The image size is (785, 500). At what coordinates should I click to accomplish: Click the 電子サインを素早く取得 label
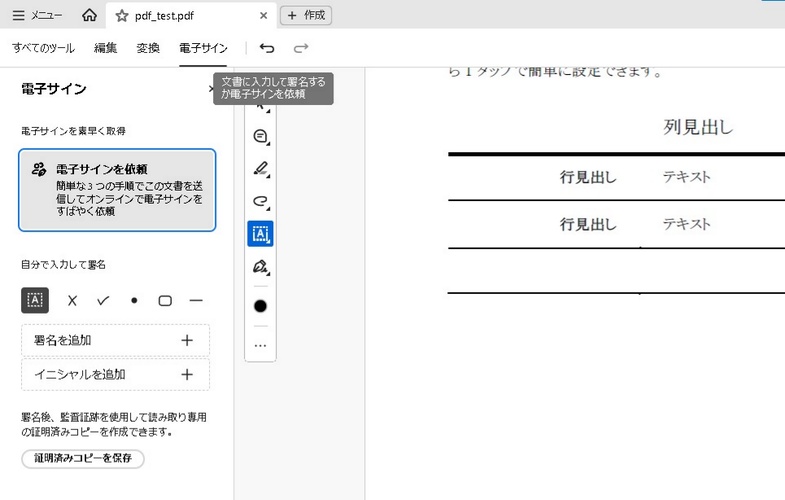73,131
